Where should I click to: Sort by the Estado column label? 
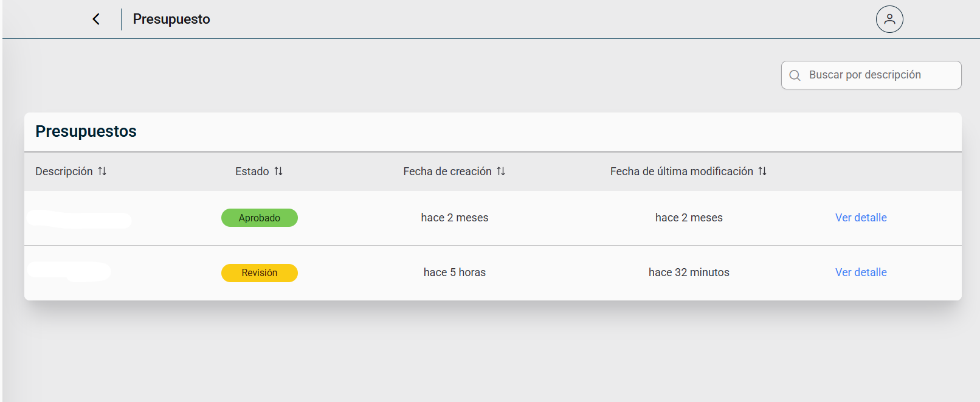[252, 172]
